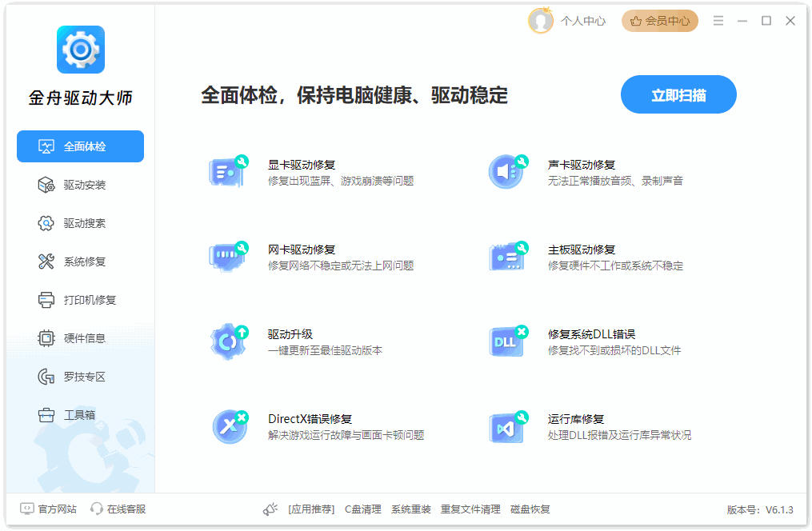812x531 pixels.
Task: Select 运行库修复 title text
Action: pos(576,419)
